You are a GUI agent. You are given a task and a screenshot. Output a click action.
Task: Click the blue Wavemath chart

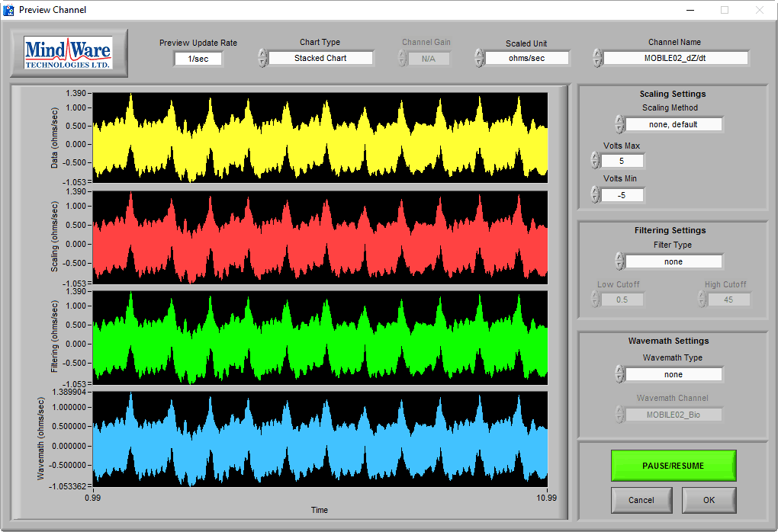click(320, 439)
